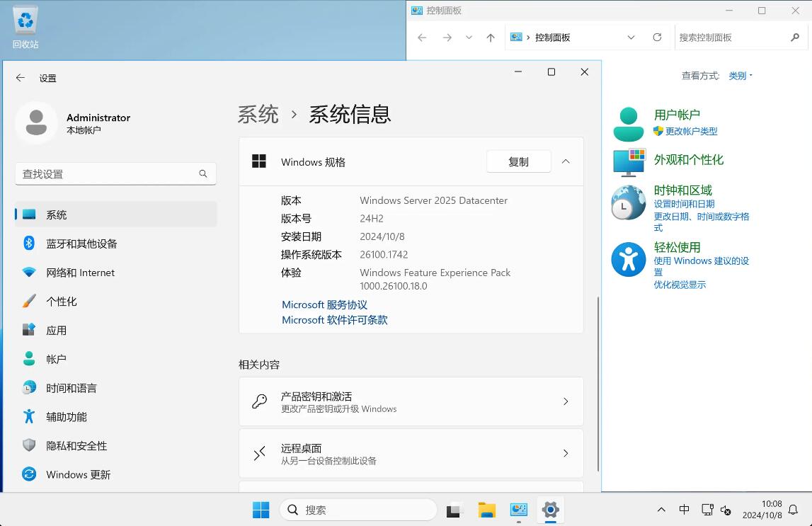Open 帐户 settings page
This screenshot has height=526, width=812.
[115, 359]
